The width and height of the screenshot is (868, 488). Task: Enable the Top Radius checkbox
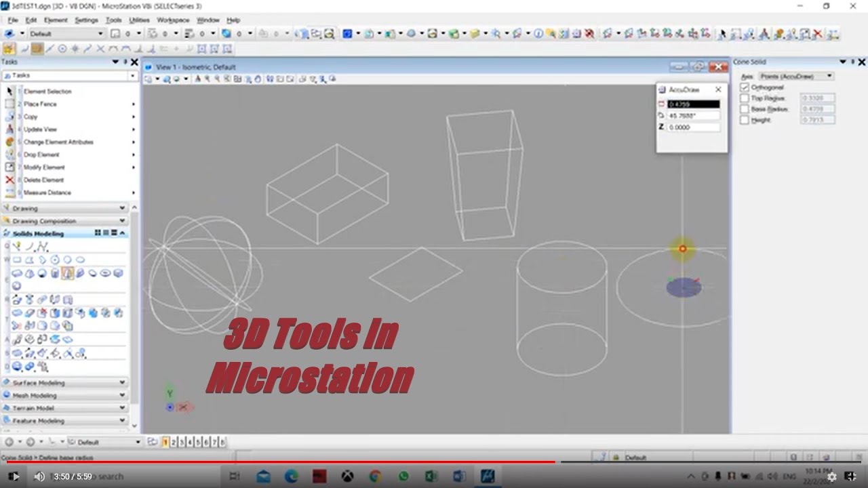745,98
